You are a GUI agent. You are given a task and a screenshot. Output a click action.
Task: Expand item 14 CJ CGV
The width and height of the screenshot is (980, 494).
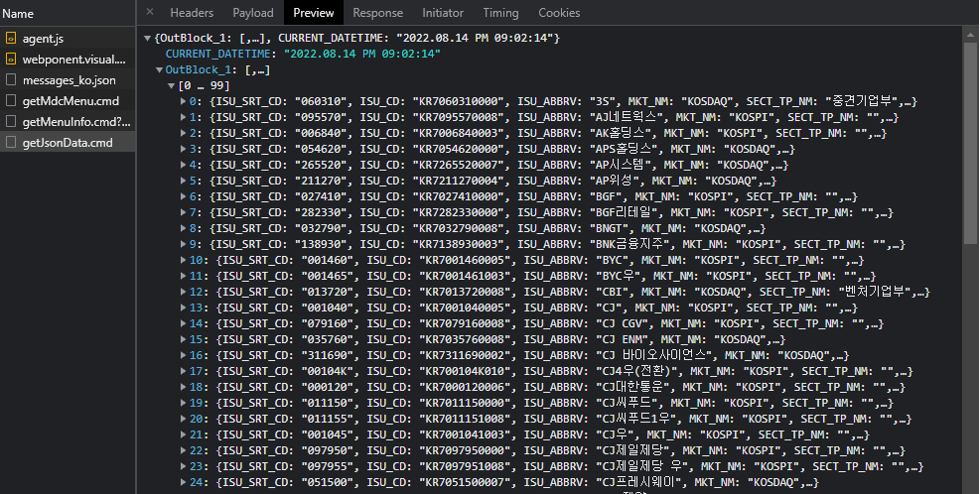183,323
